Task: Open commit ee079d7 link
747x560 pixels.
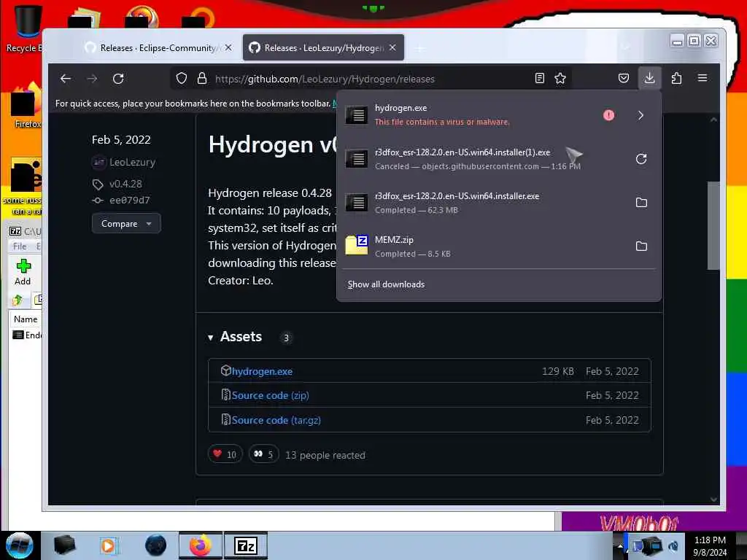Action: [130, 201]
